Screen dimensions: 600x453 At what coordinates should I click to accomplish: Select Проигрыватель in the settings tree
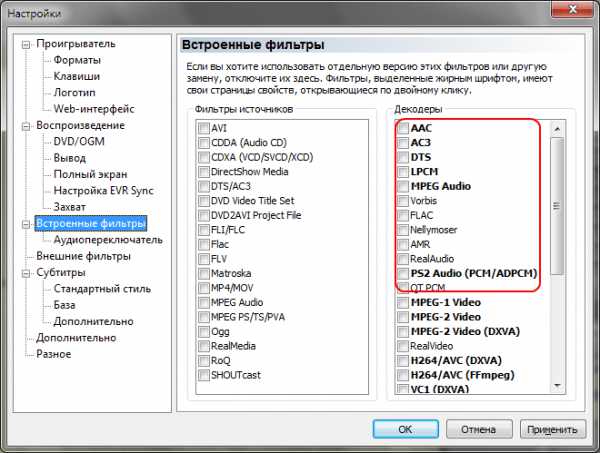[76, 44]
